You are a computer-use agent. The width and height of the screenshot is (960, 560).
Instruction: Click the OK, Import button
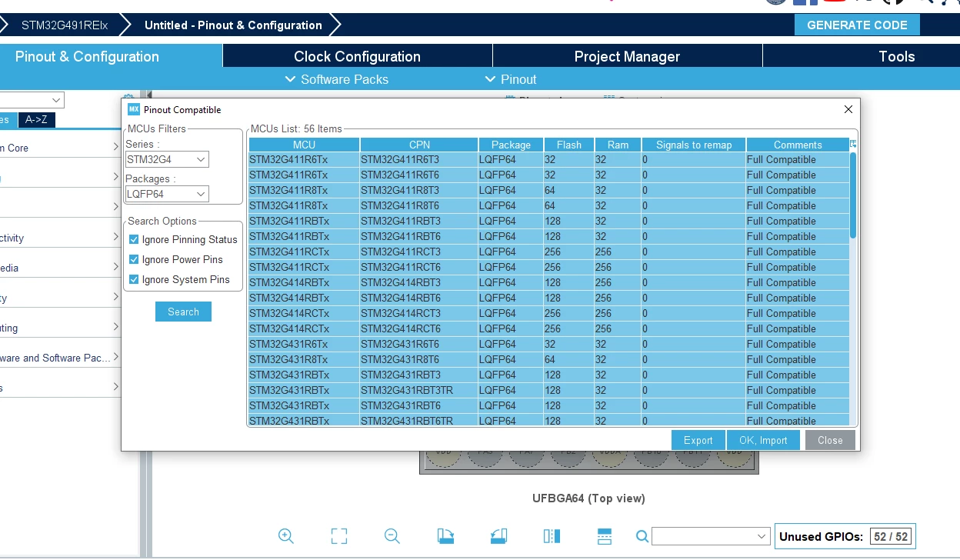763,440
